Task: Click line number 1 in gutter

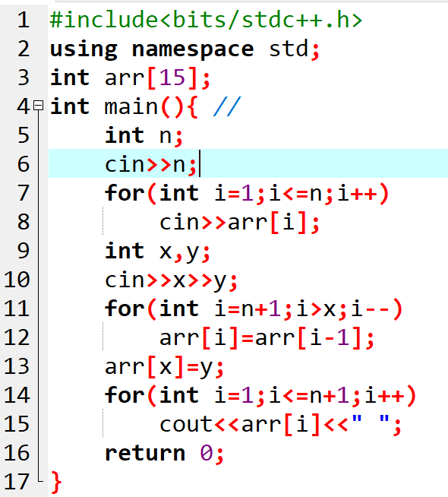Action: [x=23, y=20]
